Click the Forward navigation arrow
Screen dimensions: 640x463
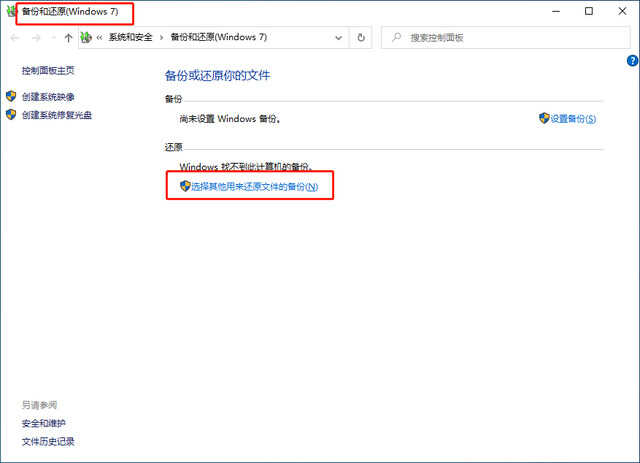(36, 38)
